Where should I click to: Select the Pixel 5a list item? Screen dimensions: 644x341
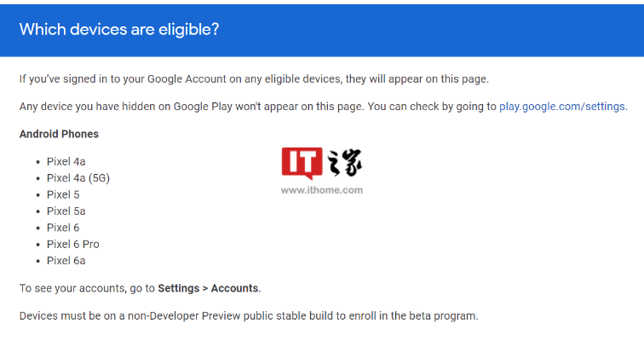point(66,211)
